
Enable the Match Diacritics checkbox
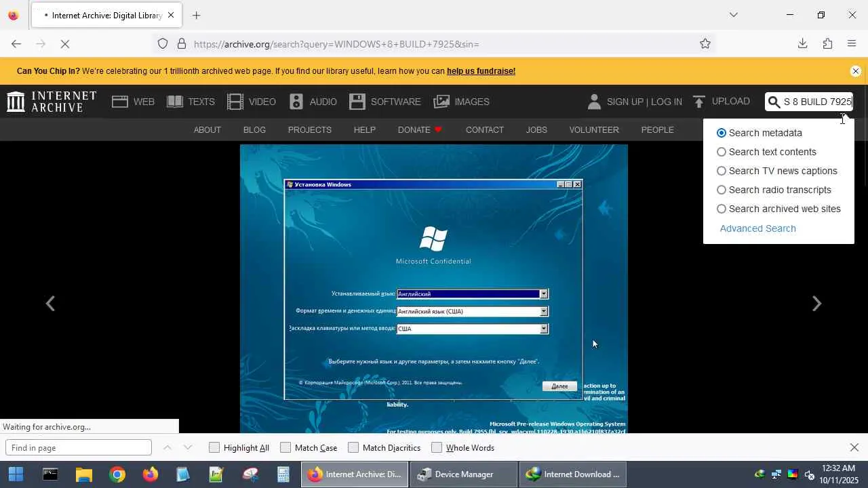[353, 447]
